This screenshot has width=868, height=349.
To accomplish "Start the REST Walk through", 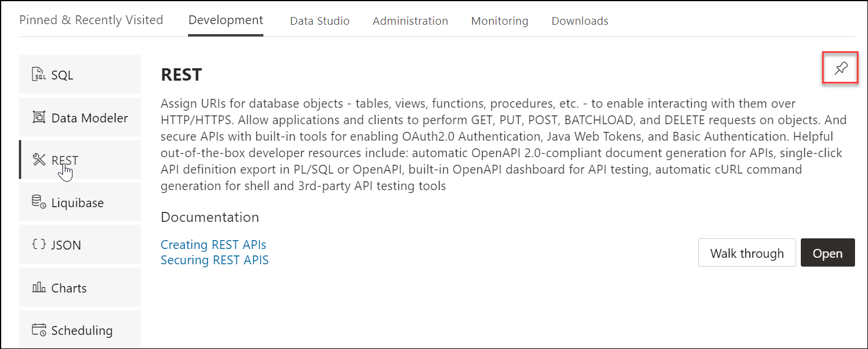I will click(747, 252).
